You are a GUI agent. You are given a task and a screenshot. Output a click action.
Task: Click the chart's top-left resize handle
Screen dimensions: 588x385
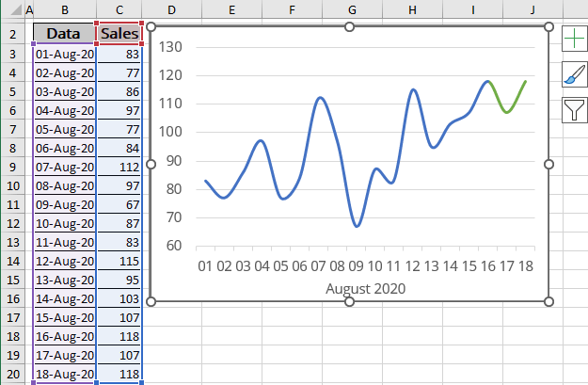tap(151, 26)
